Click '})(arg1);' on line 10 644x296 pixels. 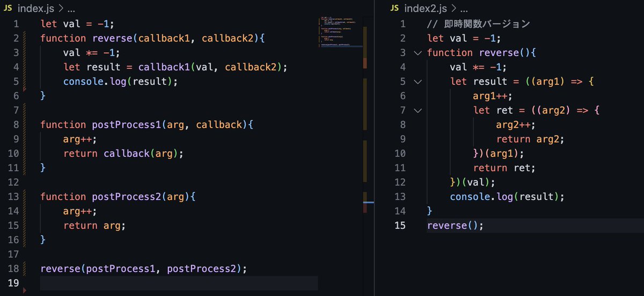coord(499,154)
